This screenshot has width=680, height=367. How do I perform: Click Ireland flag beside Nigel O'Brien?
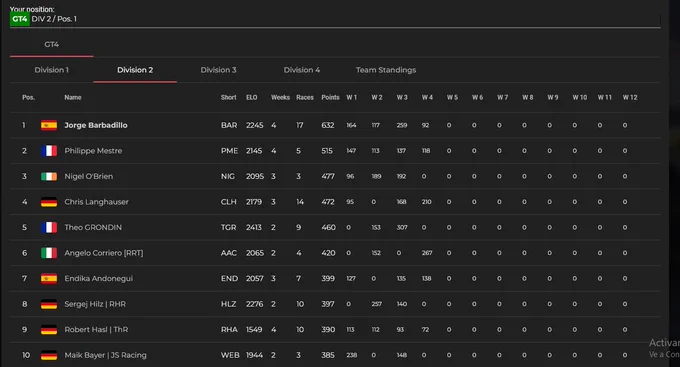(x=49, y=177)
